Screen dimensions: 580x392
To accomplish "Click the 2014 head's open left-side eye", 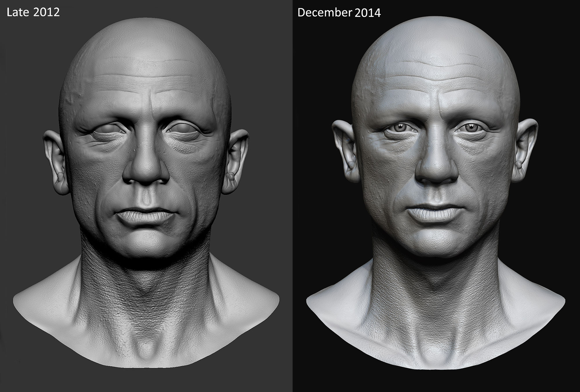I will pos(400,127).
